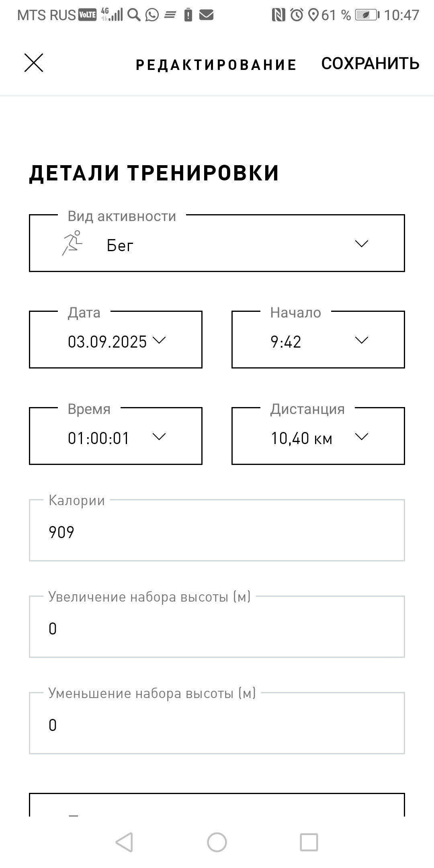Open the Дата picker showing 03.09.2025
This screenshot has width=434, height=868.
(x=116, y=340)
